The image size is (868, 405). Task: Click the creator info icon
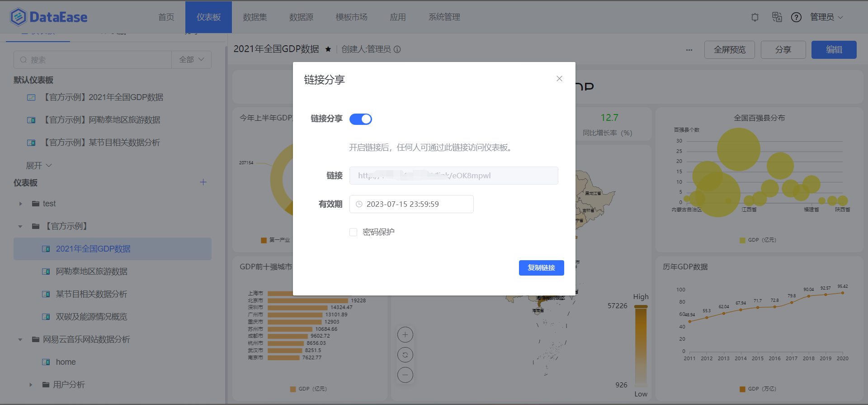point(397,49)
